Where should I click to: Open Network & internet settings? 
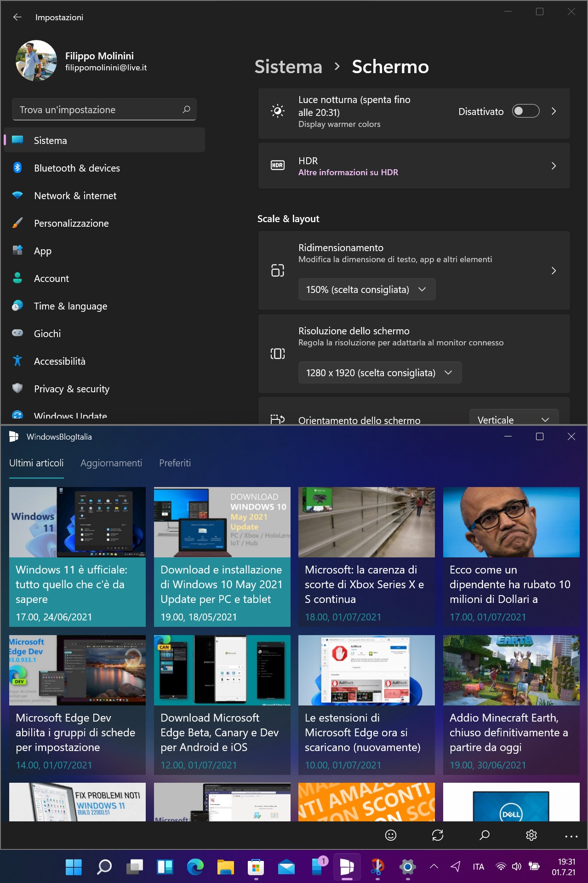(104, 195)
